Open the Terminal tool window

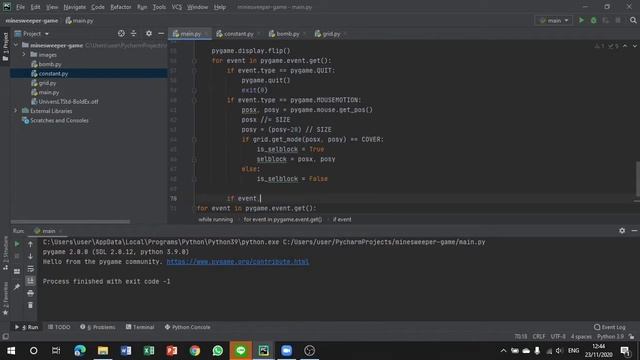pos(140,327)
